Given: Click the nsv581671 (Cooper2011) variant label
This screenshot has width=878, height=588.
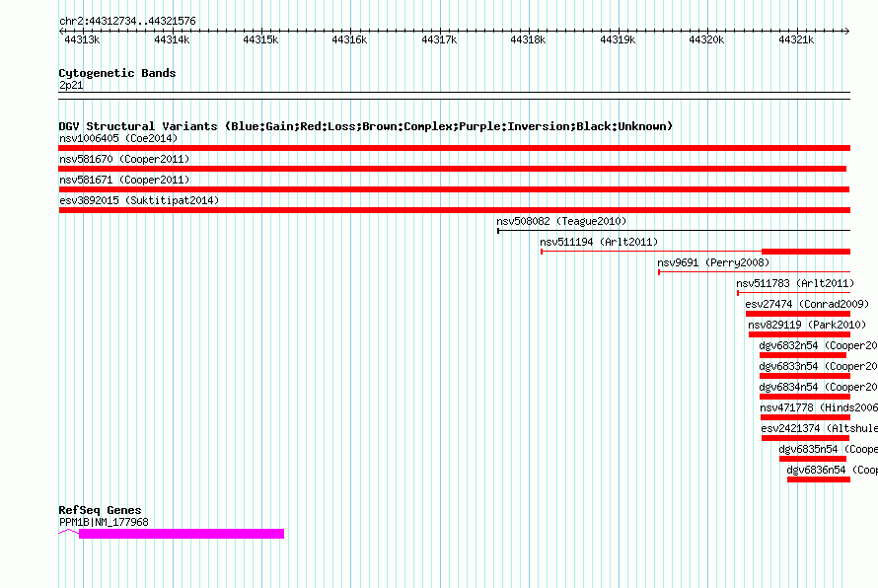Looking at the screenshot, I should pyautogui.click(x=124, y=180).
